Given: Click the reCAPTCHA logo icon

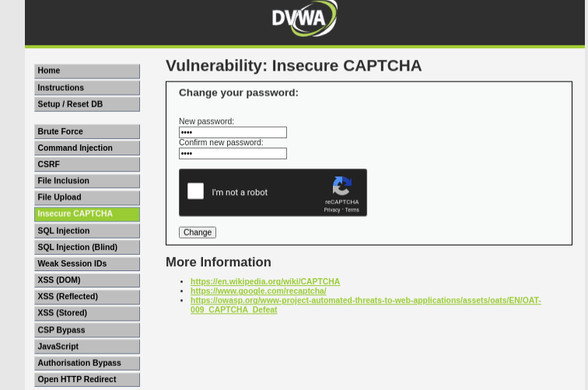Looking at the screenshot, I should click(342, 186).
